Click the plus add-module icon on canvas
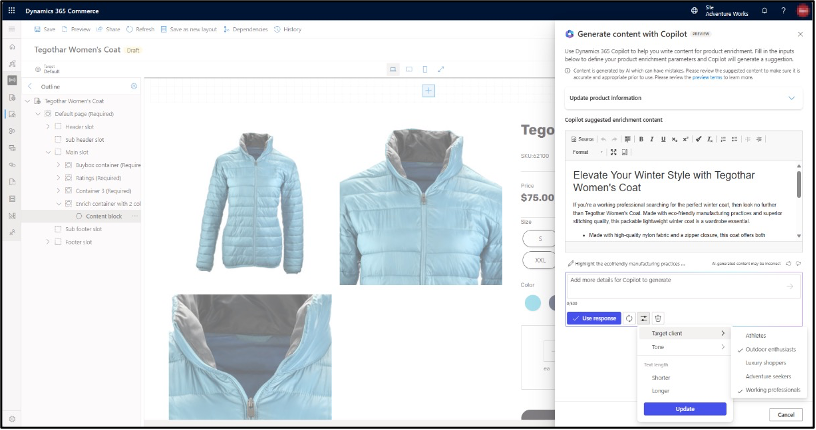Screen dimensions: 816x430 (428, 91)
